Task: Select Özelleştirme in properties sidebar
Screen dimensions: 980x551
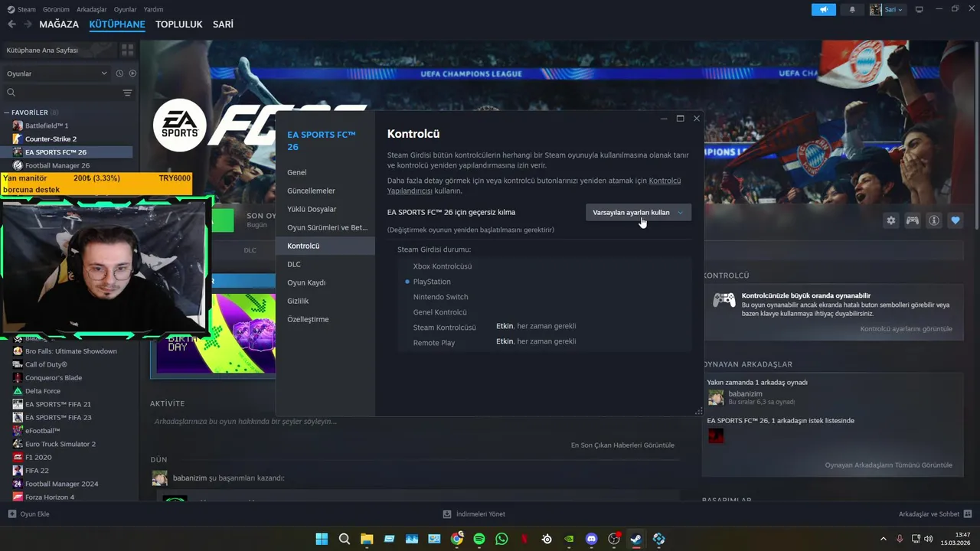Action: click(x=325, y=319)
